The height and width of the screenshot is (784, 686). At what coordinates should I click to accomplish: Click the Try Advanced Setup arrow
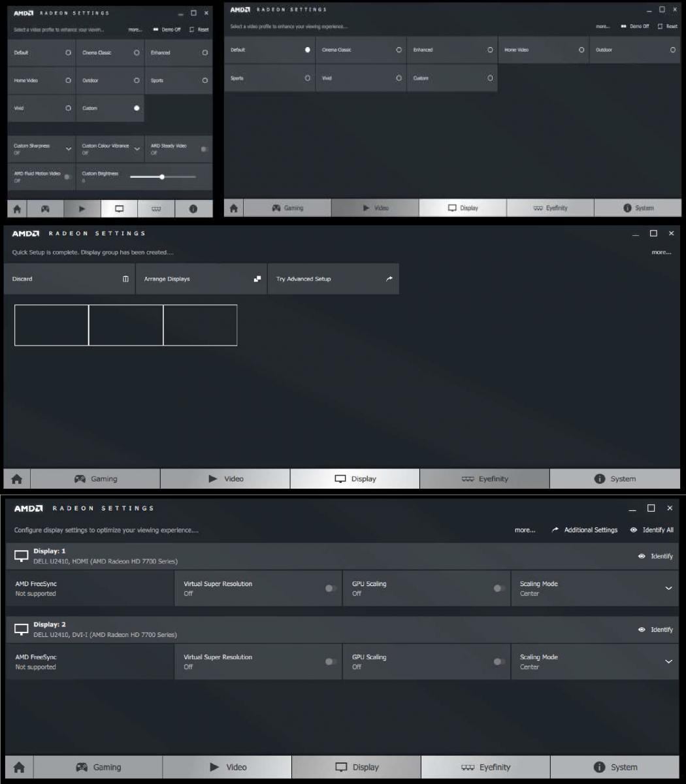[389, 279]
